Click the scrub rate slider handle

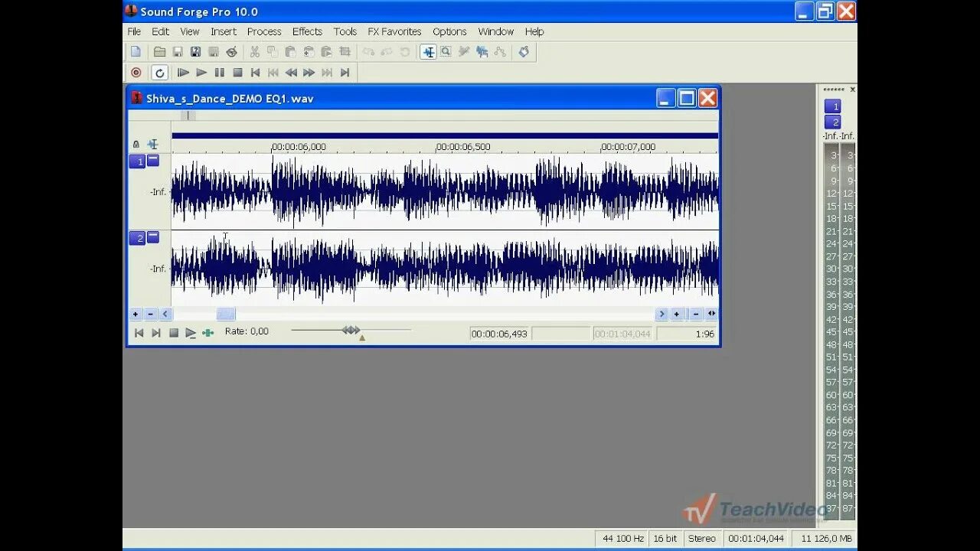point(351,330)
